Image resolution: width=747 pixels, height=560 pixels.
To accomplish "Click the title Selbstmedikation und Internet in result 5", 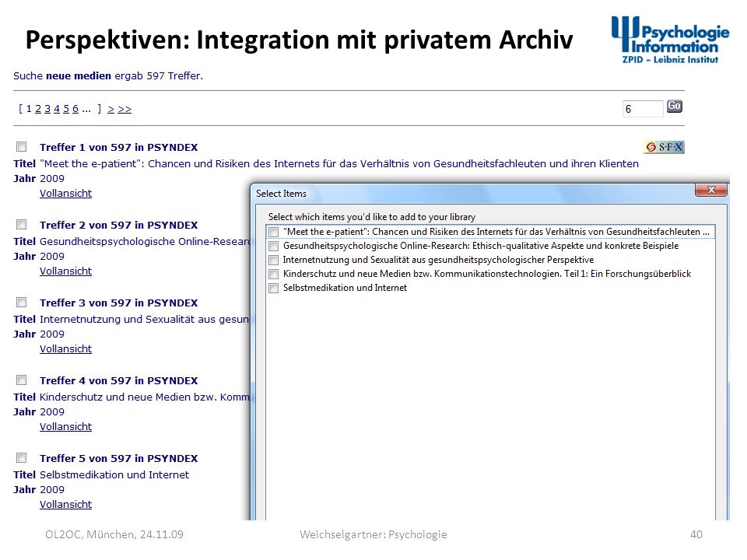I will [x=114, y=474].
